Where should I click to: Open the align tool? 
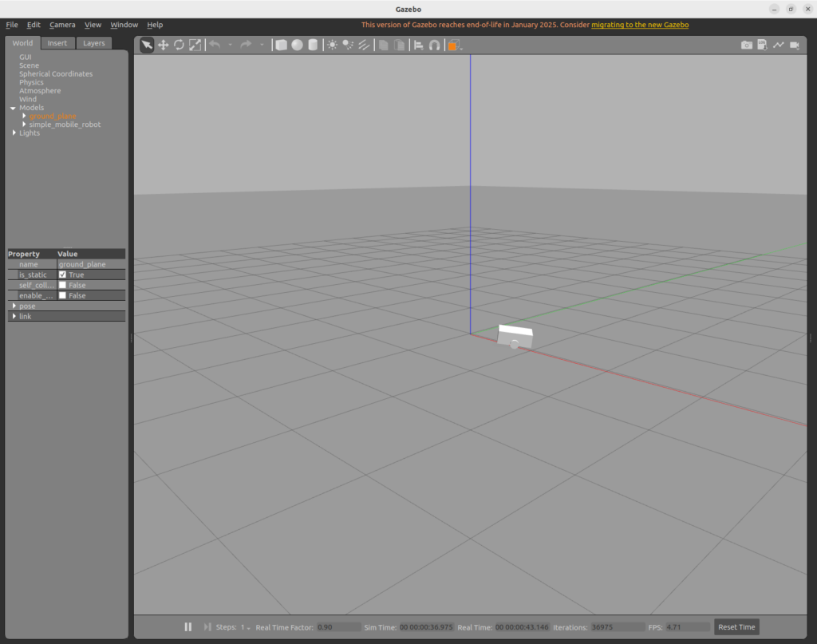[x=418, y=45]
